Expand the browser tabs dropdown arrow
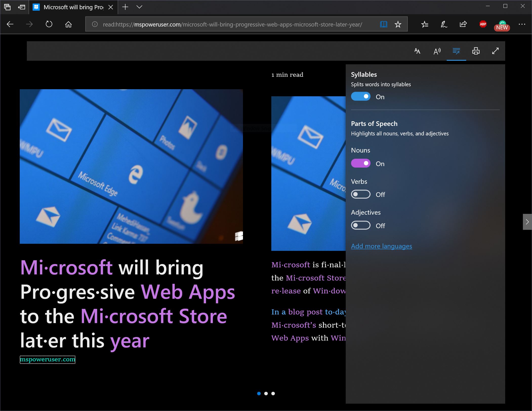Viewport: 532px width, 411px height. (x=138, y=7)
